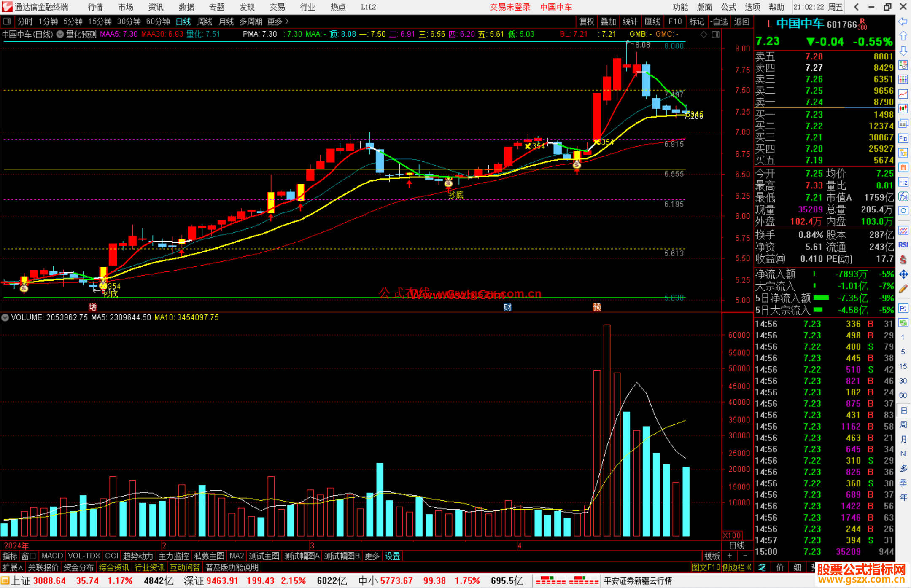Screen dimensions: 911x588
Task: Select the MACD indicator tab
Action: click(52, 556)
